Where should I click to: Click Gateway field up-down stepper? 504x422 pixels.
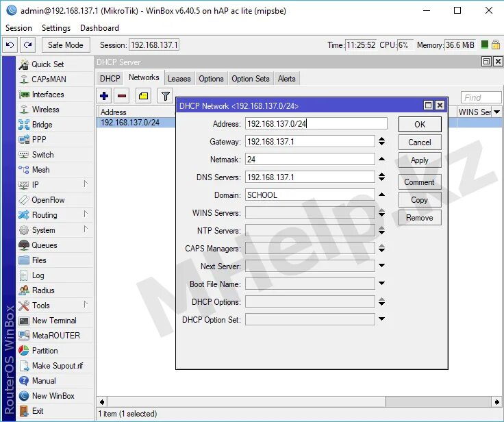(x=381, y=141)
